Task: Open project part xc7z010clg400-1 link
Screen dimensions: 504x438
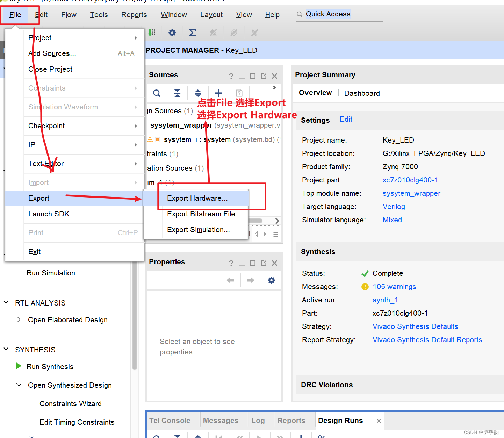Action: tap(410, 180)
